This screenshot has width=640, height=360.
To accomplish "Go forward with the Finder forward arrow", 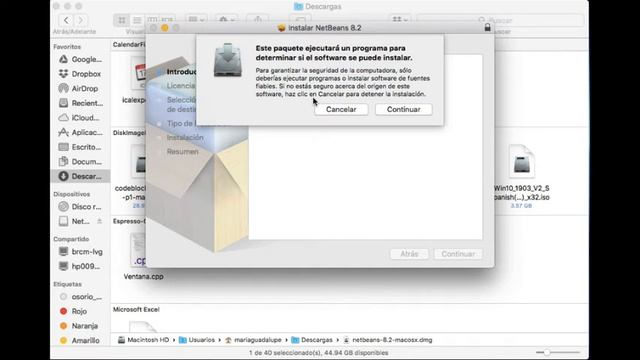I will 80,20.
